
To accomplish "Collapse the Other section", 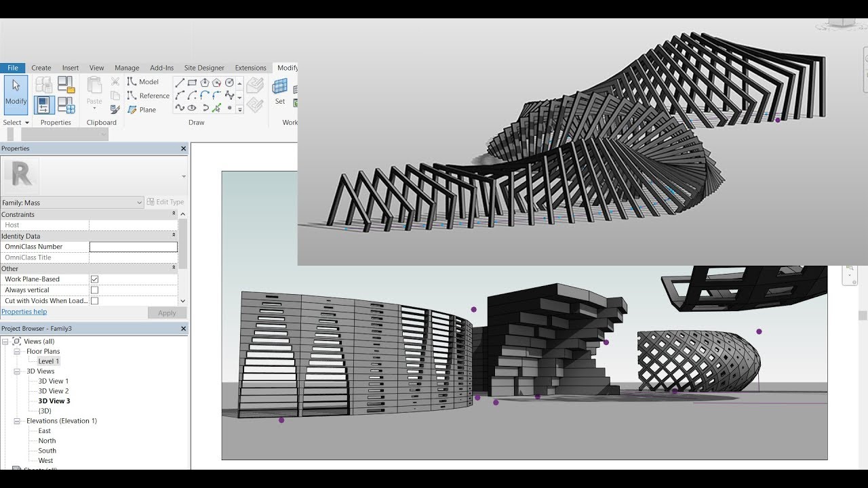I will click(x=174, y=268).
